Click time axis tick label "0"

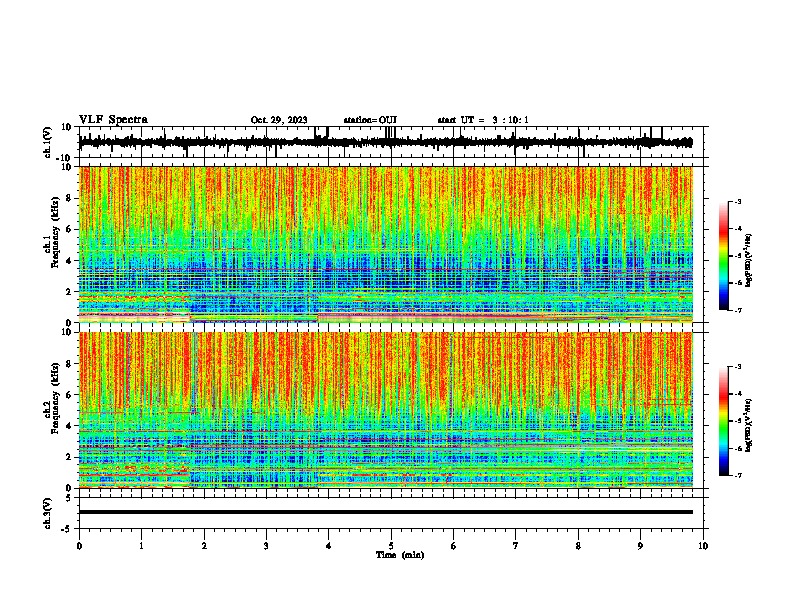point(79,546)
